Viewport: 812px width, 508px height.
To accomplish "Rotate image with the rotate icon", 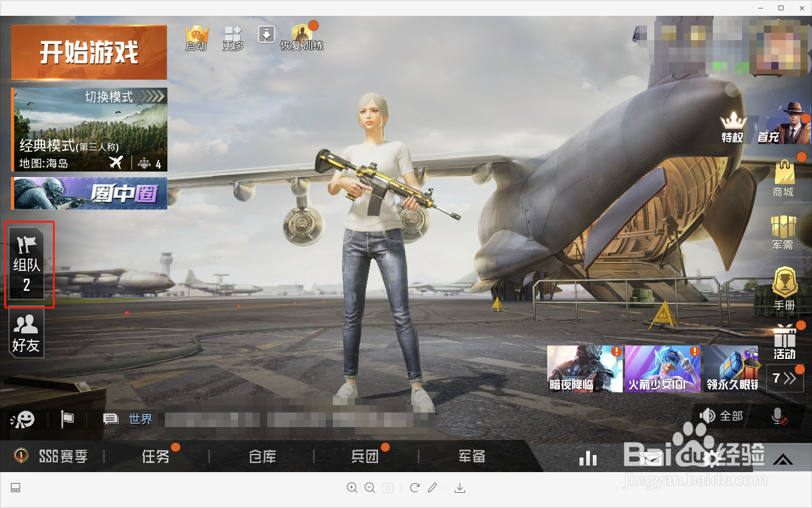I will pos(415,487).
